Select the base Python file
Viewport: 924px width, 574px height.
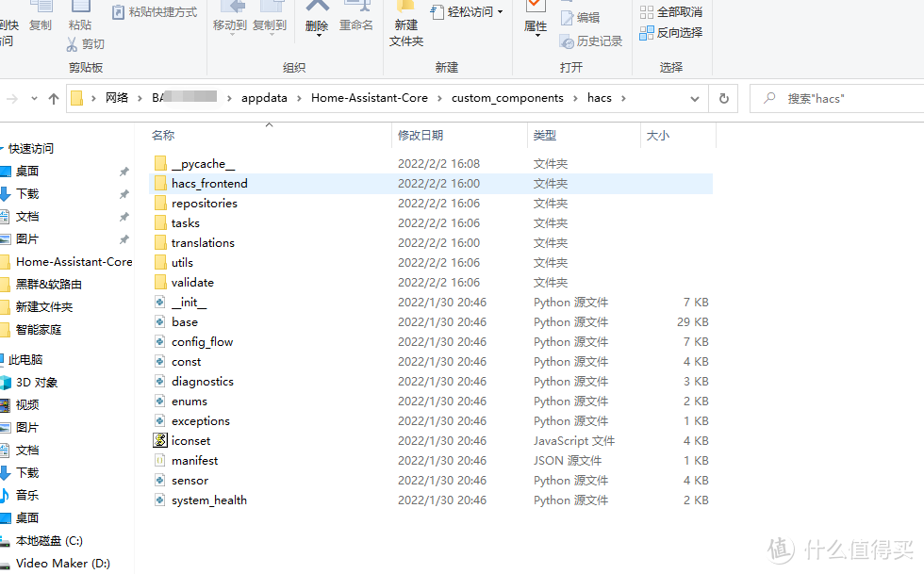185,322
